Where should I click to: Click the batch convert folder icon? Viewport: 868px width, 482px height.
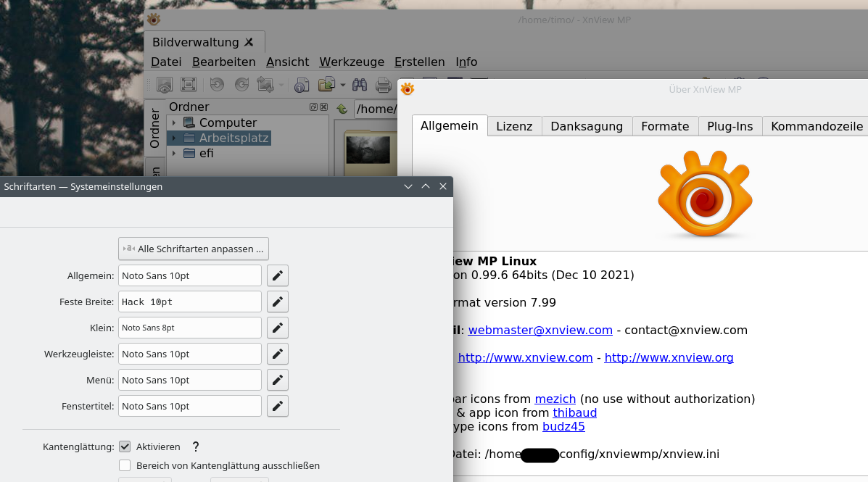326,85
